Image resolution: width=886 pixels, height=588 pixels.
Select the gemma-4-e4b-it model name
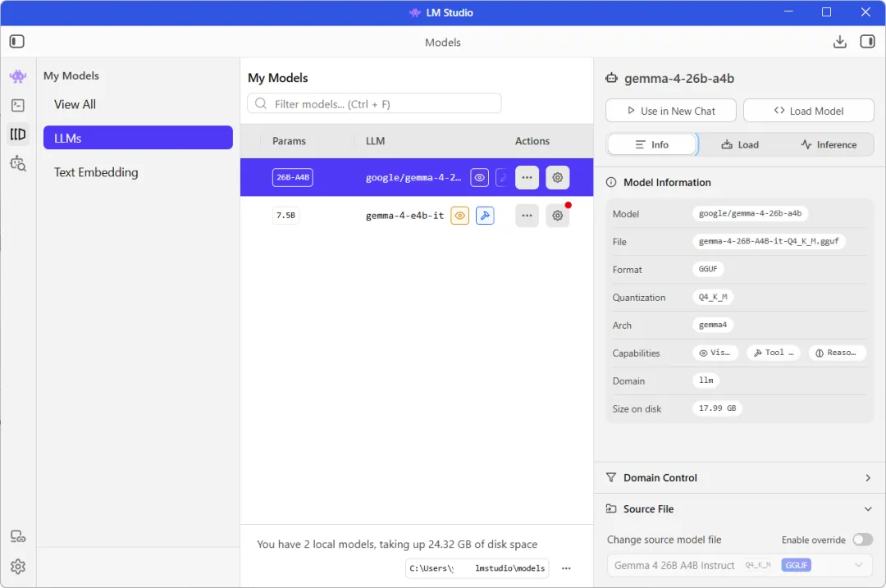(x=404, y=215)
